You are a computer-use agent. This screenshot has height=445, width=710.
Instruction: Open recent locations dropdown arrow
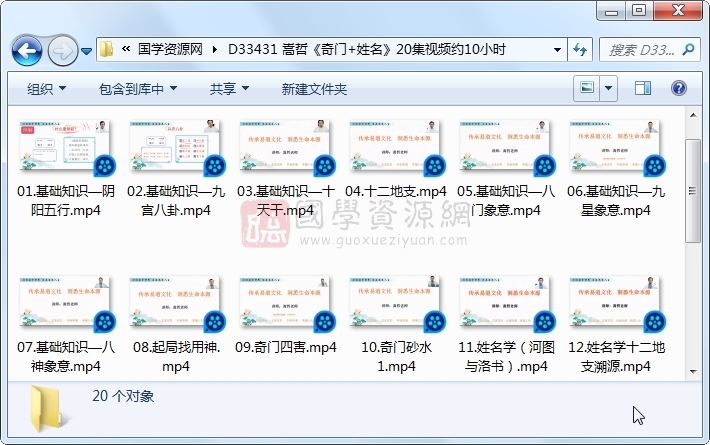point(86,51)
